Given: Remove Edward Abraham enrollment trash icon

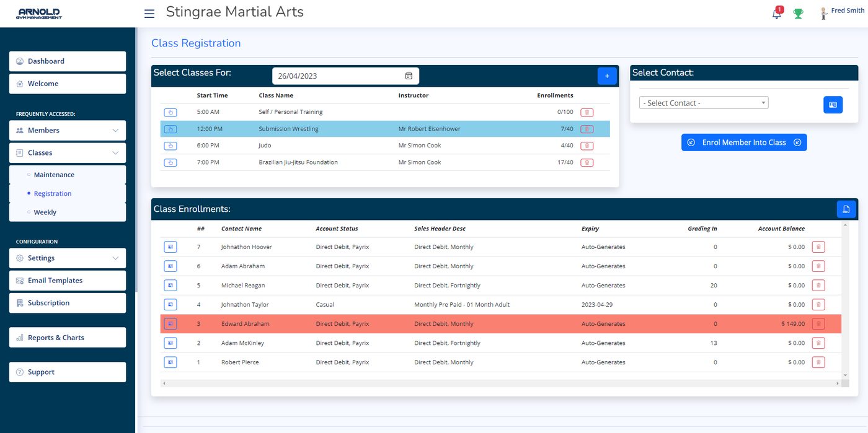Looking at the screenshot, I should pos(818,323).
